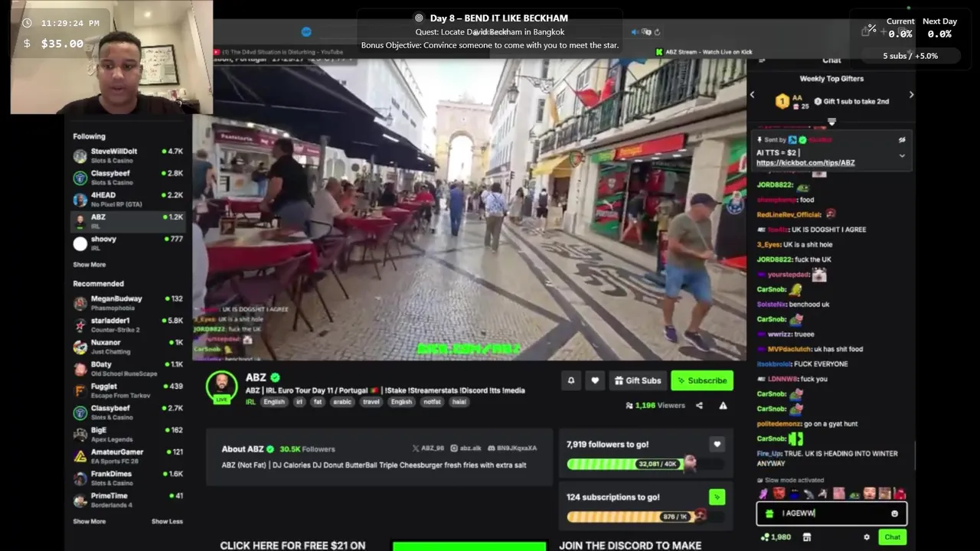The width and height of the screenshot is (980, 551).
Task: Click the heart follow icon next to Gift Subs
Action: tap(595, 380)
